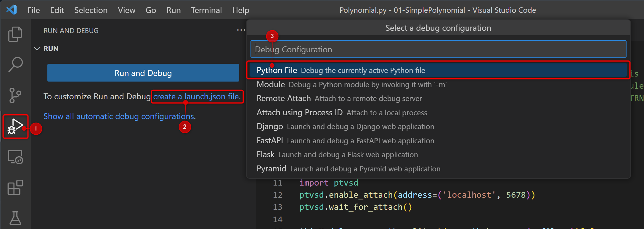Open the Help menu

tap(241, 10)
